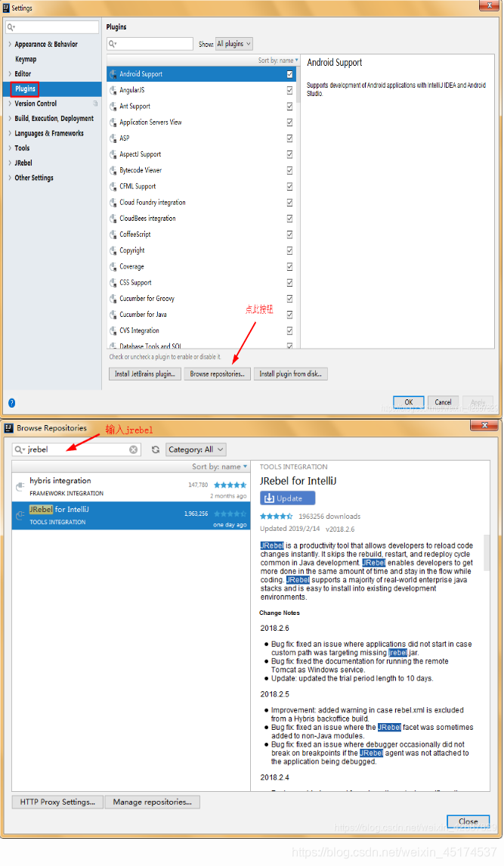Open Sort by name in Browse Repositories
The height and width of the screenshot is (866, 504).
pos(219,467)
